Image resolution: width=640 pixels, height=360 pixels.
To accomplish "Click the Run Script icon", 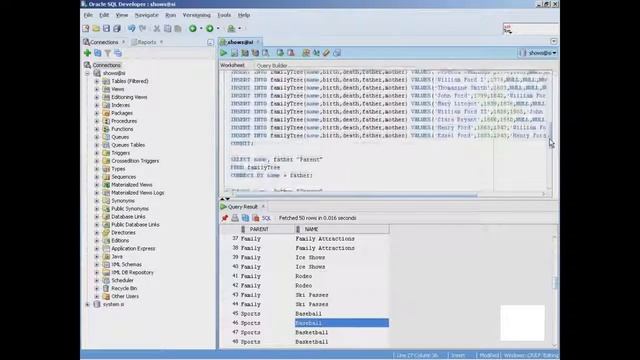I will point(234,53).
